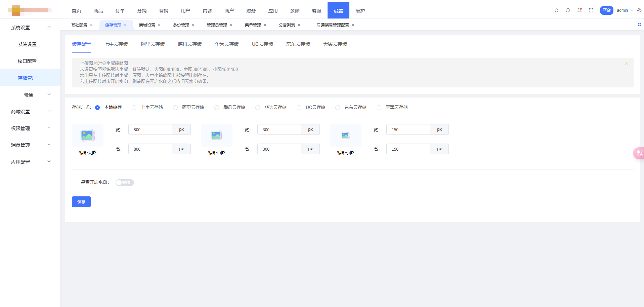Switch to UC云存储 config tab
The image size is (644, 307).
point(262,44)
